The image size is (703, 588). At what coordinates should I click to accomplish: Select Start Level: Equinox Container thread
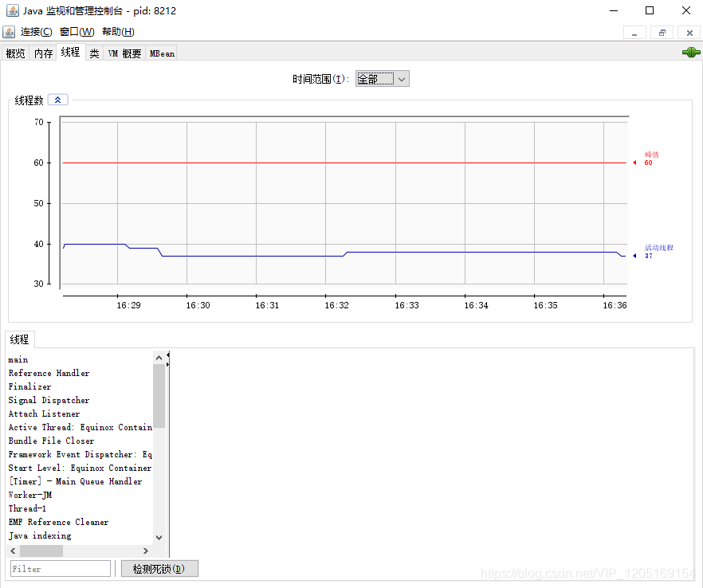pos(81,468)
